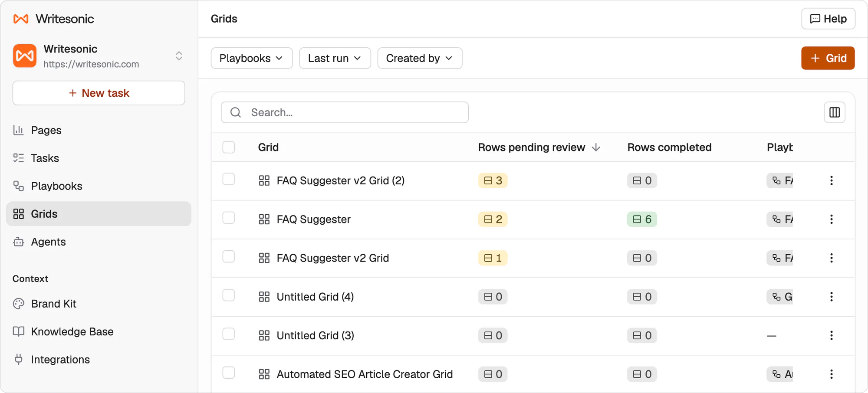Click the magnifier icon in search box
The image size is (868, 393).
pyautogui.click(x=236, y=112)
